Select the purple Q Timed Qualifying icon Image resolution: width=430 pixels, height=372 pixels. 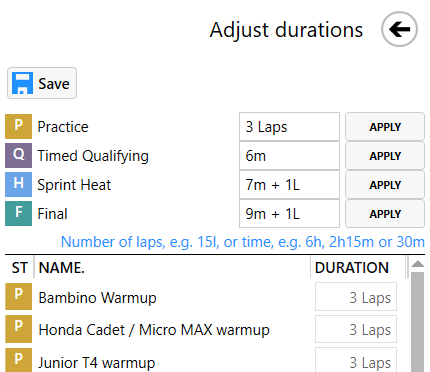[x=18, y=155]
